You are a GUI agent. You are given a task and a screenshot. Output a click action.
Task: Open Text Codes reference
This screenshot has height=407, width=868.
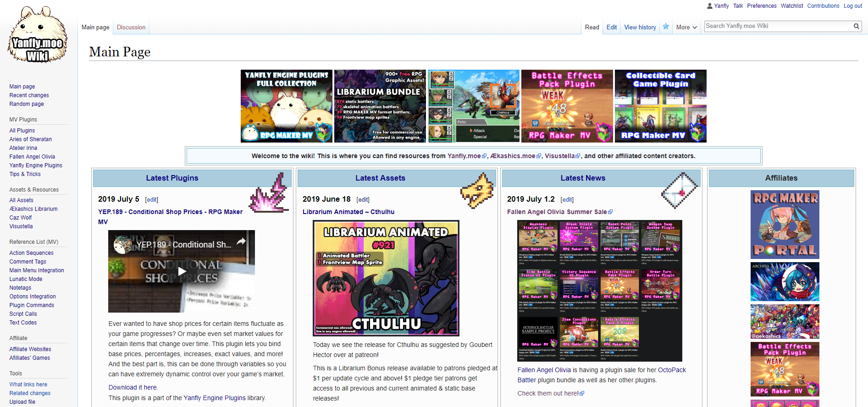(x=23, y=323)
